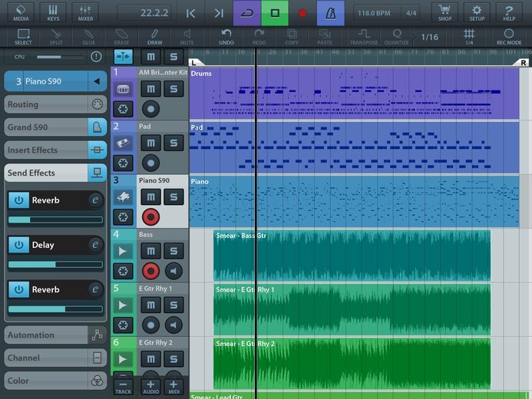
Task: Toggle the metronome click
Action: [330, 13]
